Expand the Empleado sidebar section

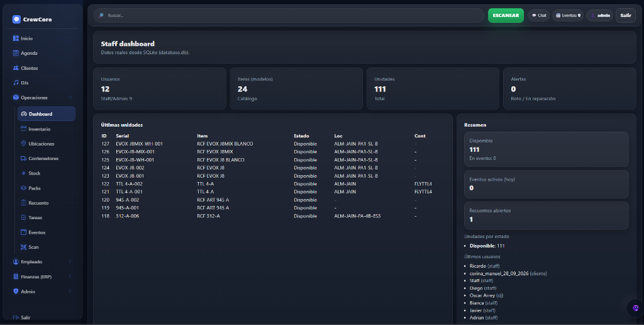click(x=70, y=261)
